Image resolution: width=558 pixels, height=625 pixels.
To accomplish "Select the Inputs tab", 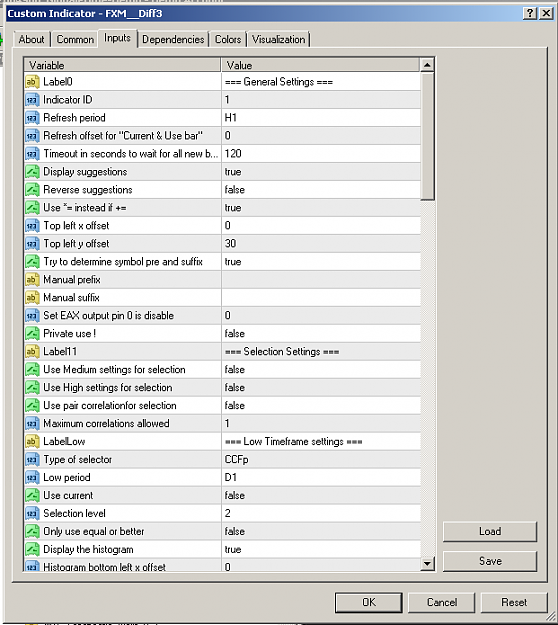I will [118, 38].
